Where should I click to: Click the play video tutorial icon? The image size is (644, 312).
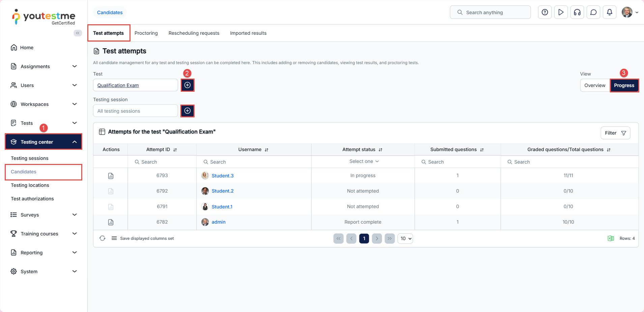pos(561,12)
